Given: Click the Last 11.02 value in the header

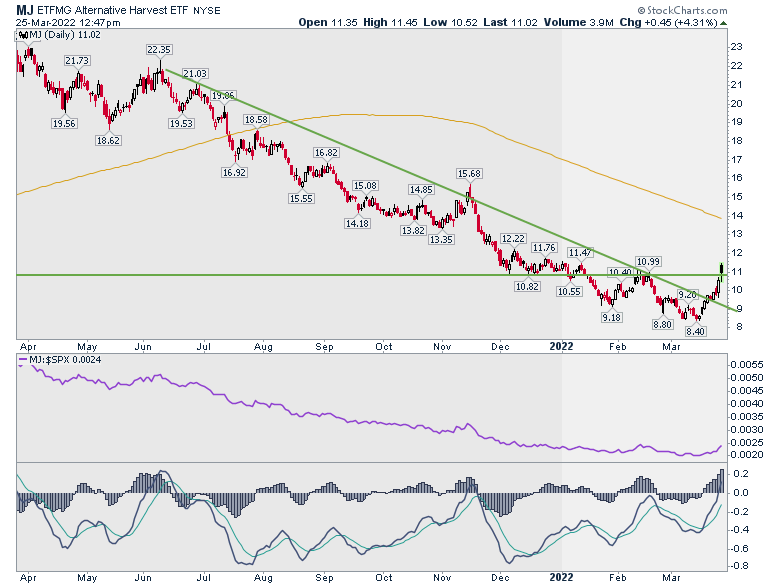Looking at the screenshot, I should click(510, 22).
